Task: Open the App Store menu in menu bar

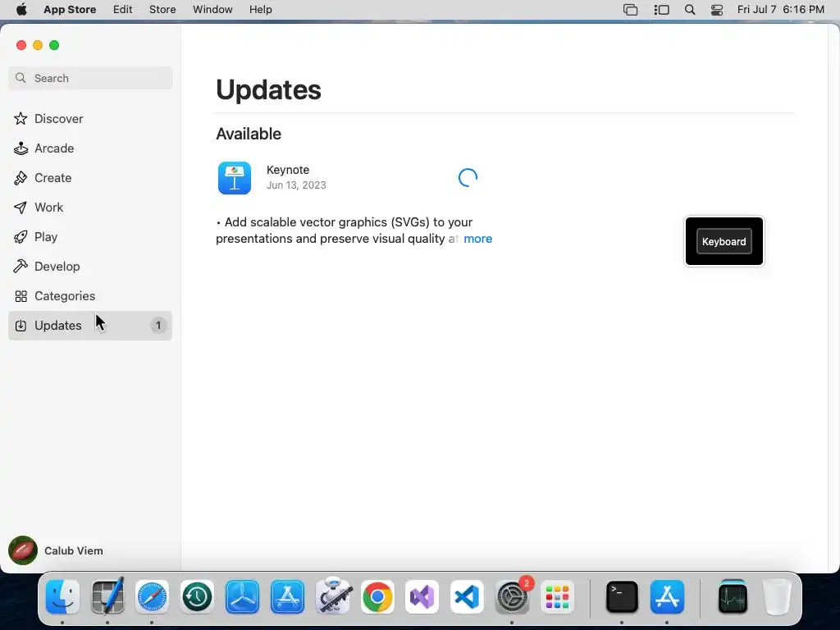Action: coord(70,10)
